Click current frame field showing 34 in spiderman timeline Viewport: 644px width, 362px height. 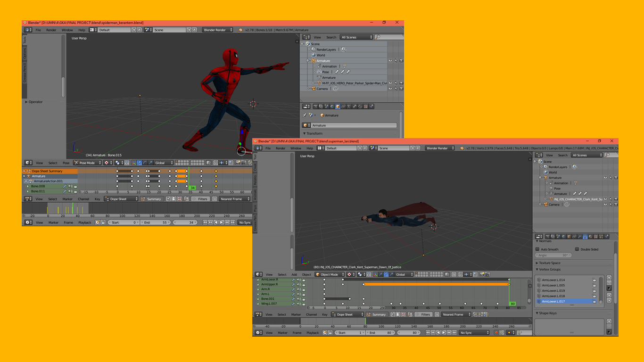click(185, 222)
